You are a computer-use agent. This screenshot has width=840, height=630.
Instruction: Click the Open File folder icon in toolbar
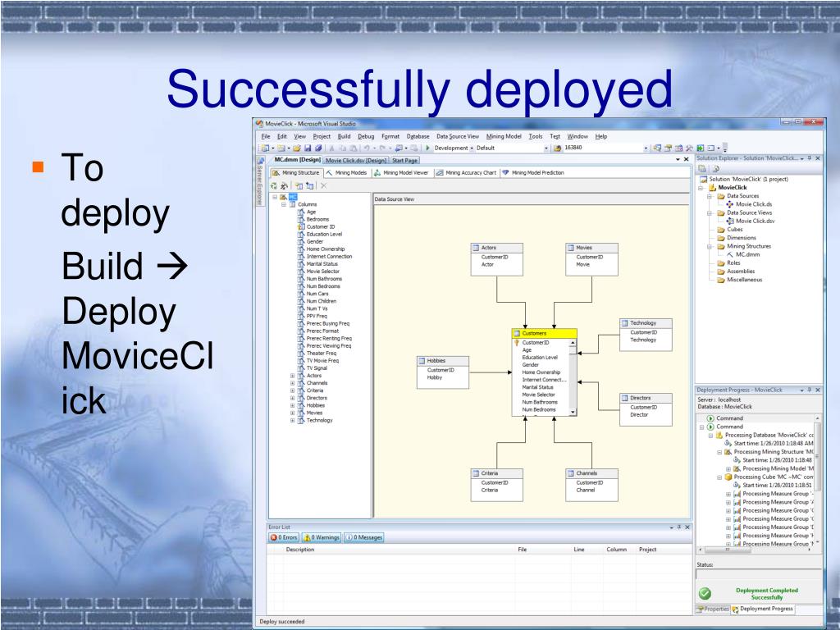click(296, 148)
